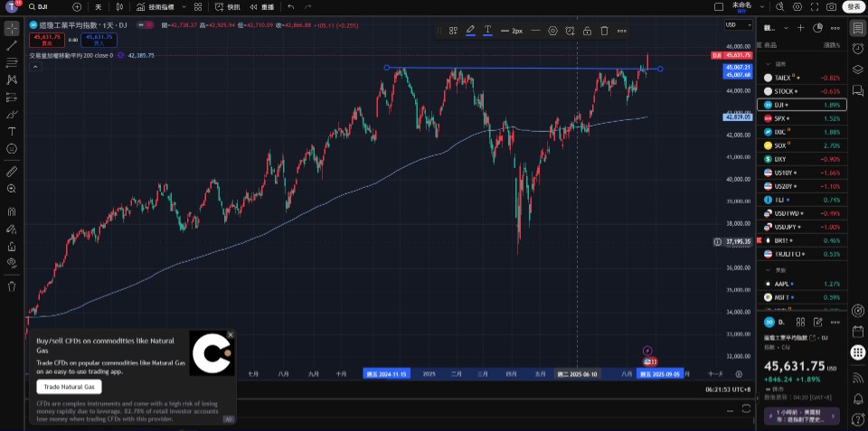The image size is (868, 431).
Task: Select the trend line drawing tool
Action: (12, 45)
